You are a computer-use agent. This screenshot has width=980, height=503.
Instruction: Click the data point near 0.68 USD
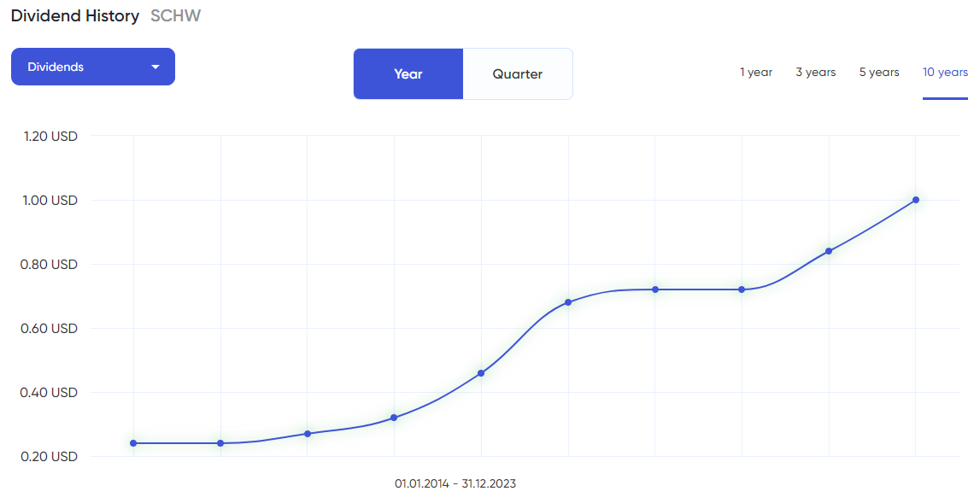point(568,302)
